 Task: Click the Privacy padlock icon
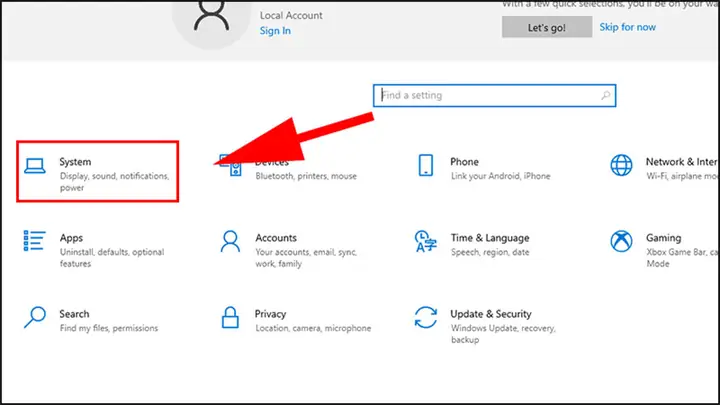[230, 317]
